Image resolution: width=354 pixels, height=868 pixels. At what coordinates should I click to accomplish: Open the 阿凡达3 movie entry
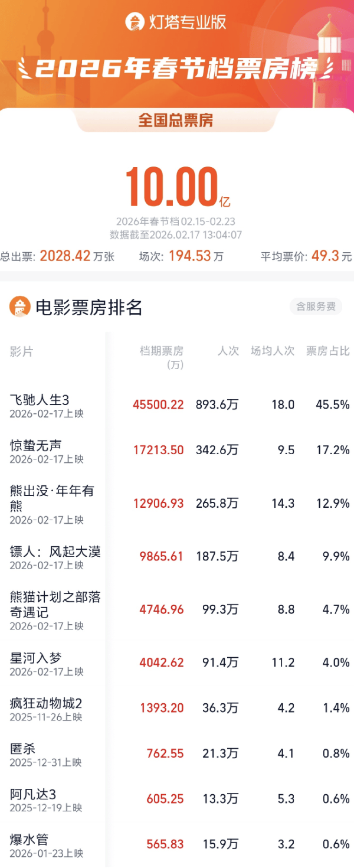pos(33,794)
